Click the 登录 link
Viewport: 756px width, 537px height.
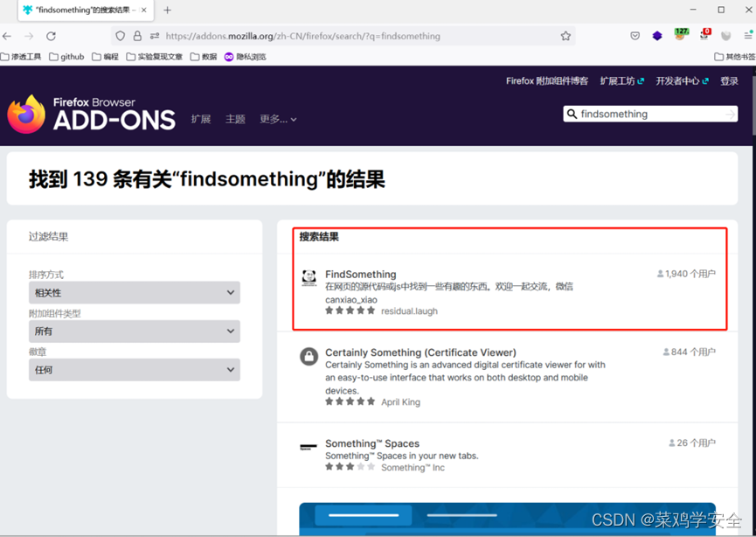point(729,80)
